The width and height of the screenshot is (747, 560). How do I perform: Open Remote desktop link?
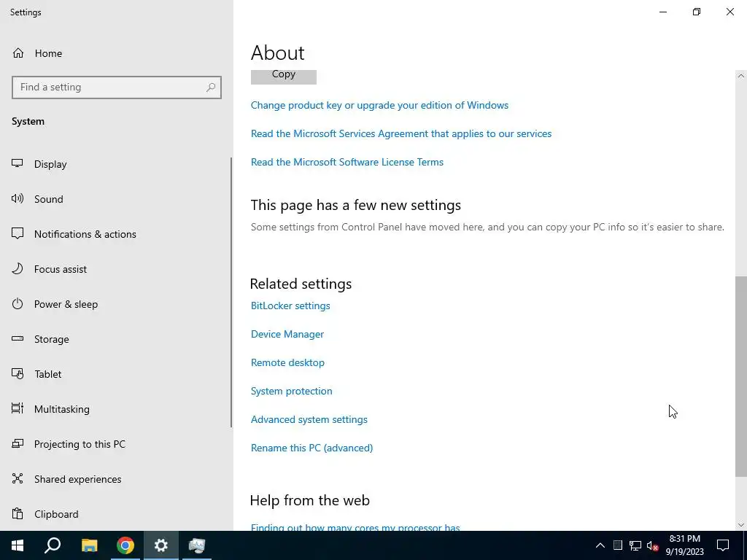coord(287,362)
